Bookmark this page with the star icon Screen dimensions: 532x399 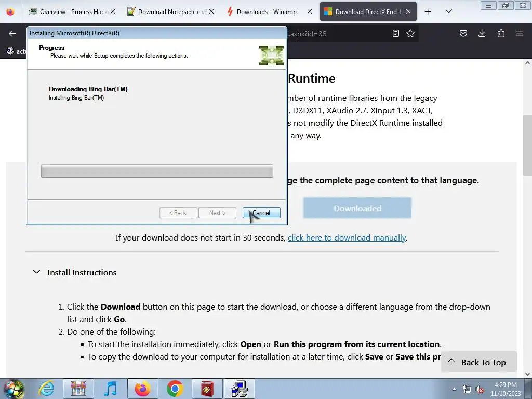[410, 33]
